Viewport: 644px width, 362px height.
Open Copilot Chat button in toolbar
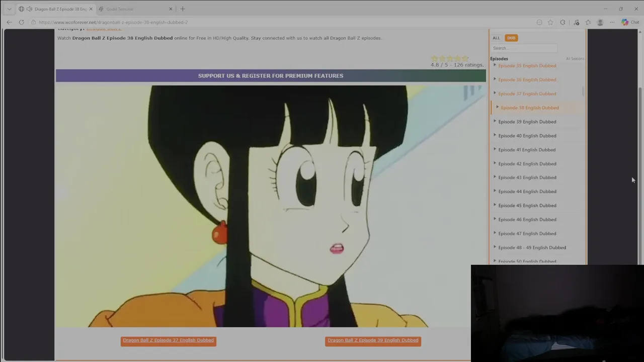coord(630,22)
